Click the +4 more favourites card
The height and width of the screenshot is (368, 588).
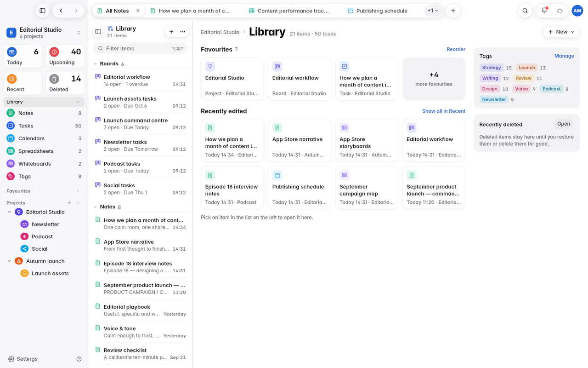pyautogui.click(x=434, y=79)
